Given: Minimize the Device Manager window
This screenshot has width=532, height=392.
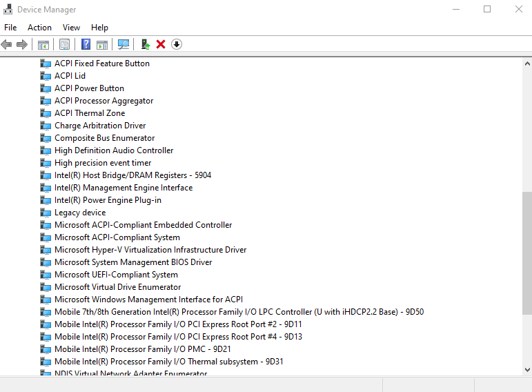Looking at the screenshot, I should click(456, 9).
